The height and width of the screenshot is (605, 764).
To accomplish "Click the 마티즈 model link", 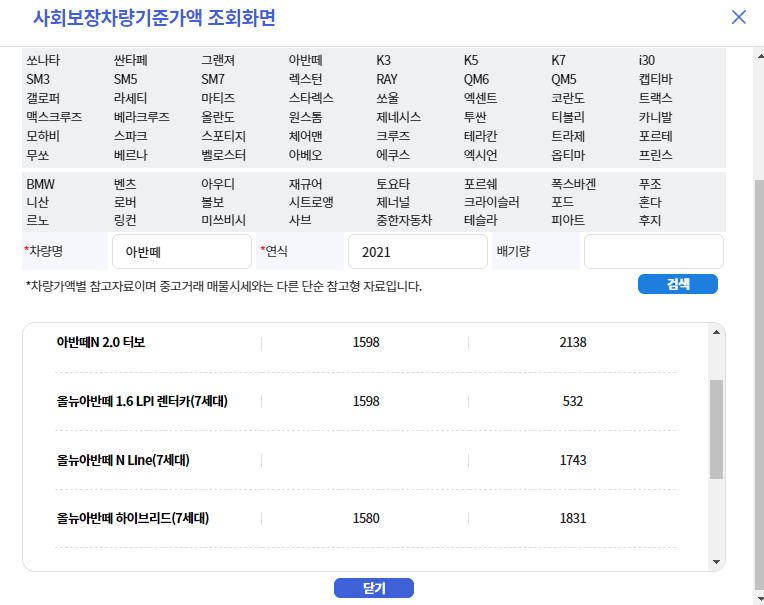I will coord(218,98).
